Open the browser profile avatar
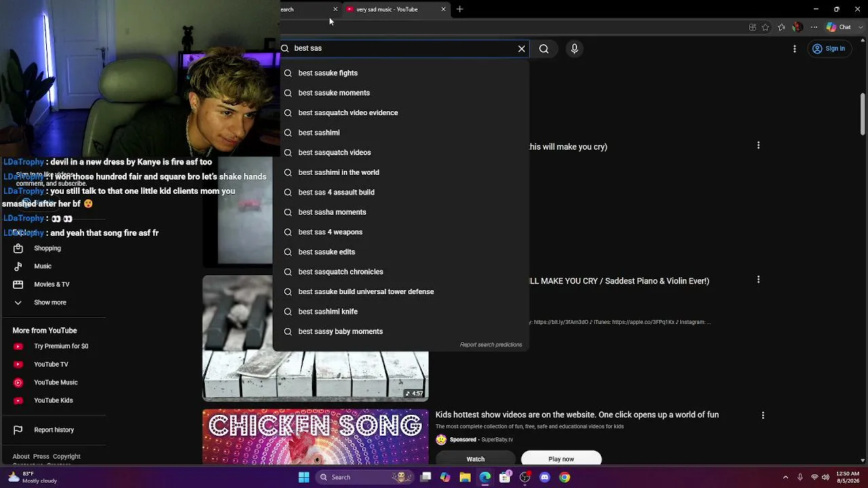The width and height of the screenshot is (868, 488). (797, 27)
